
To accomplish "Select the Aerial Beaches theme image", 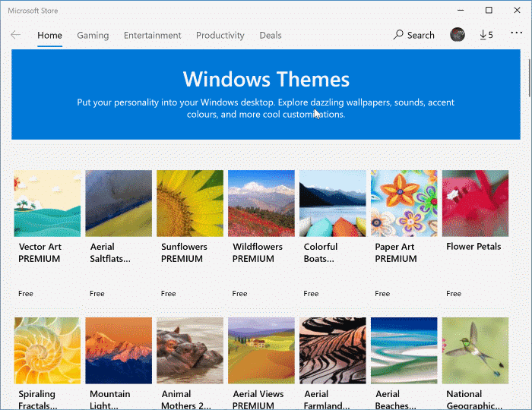I will 404,350.
